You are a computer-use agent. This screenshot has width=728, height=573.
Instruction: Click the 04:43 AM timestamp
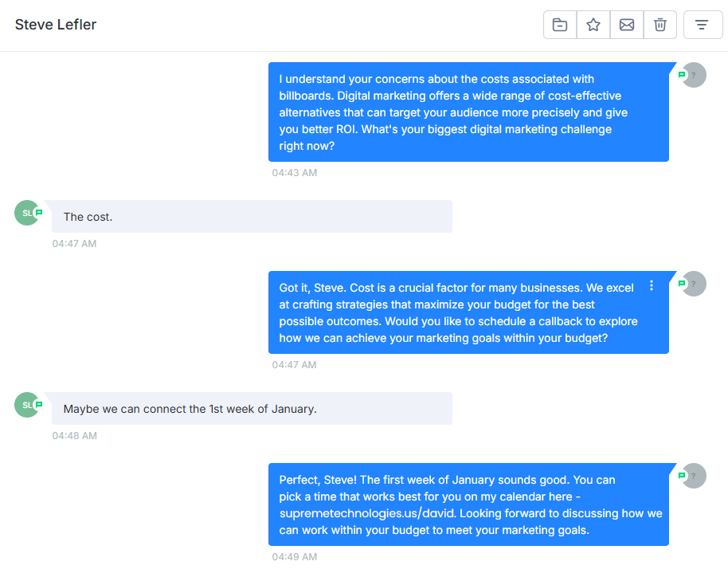click(x=295, y=173)
